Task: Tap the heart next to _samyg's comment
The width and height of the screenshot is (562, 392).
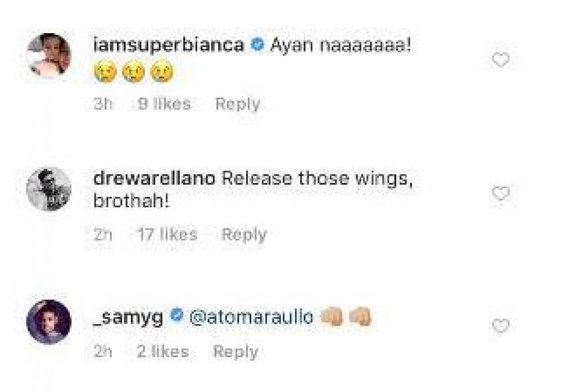Action: pos(501,326)
